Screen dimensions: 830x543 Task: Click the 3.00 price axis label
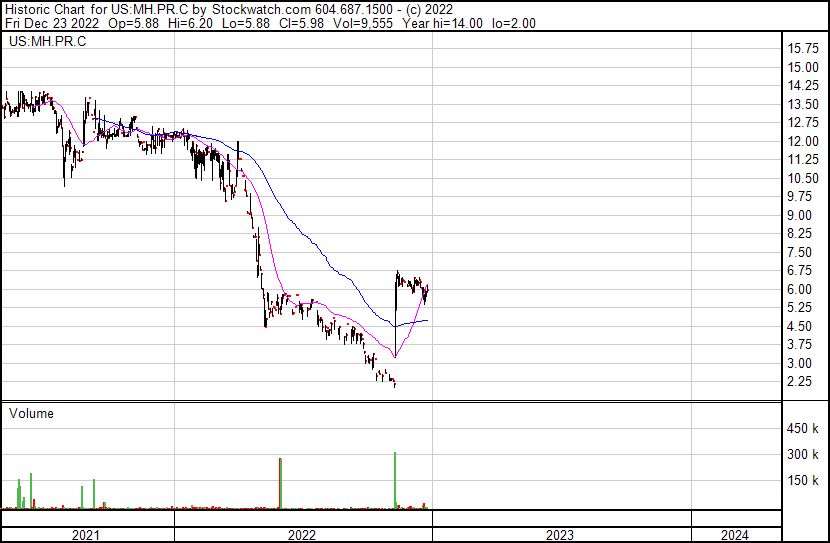(x=799, y=364)
